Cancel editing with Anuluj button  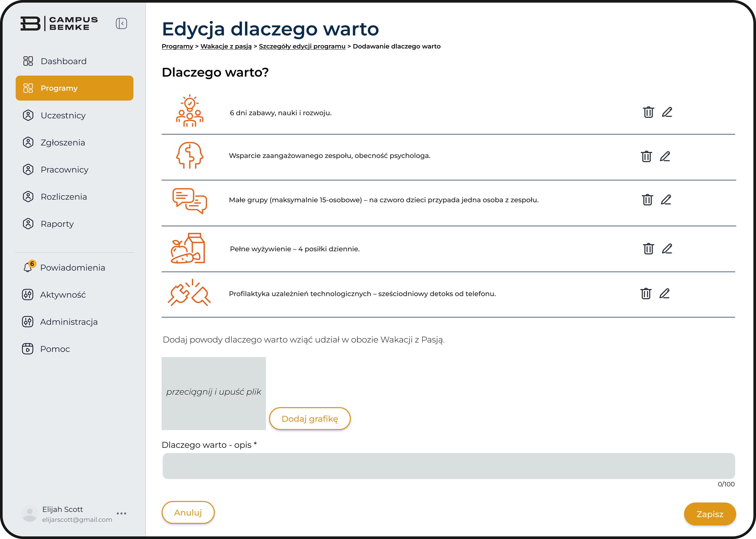coord(188,512)
